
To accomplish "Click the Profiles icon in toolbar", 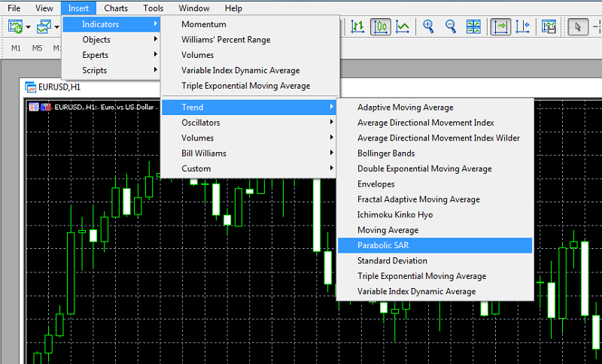I will (44, 27).
